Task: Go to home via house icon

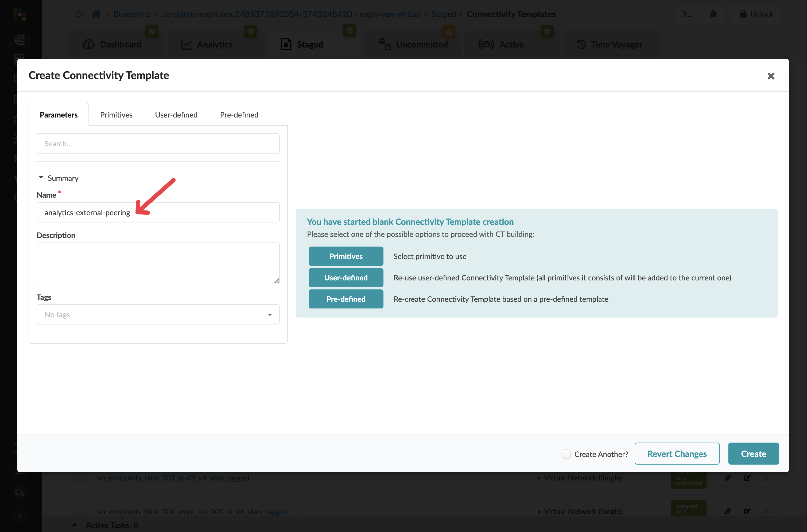Action: pyautogui.click(x=96, y=14)
